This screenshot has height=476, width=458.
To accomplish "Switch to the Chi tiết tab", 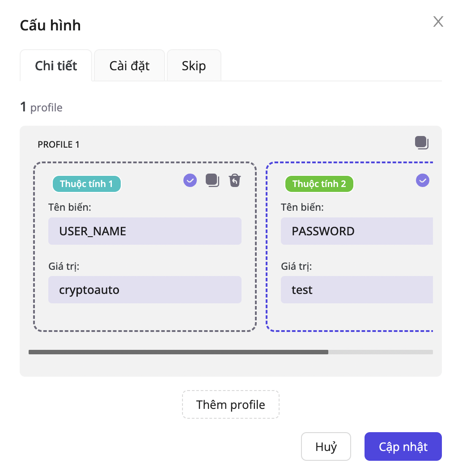I will pos(56,66).
